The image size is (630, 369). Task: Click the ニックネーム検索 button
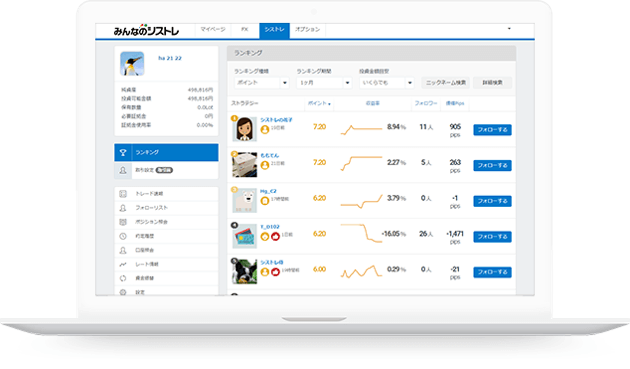[446, 83]
